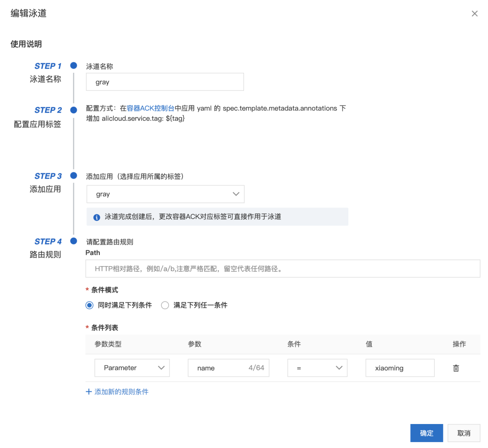This screenshot has height=448, width=488.
Task: Open the gray application label dropdown
Action: pos(165,193)
